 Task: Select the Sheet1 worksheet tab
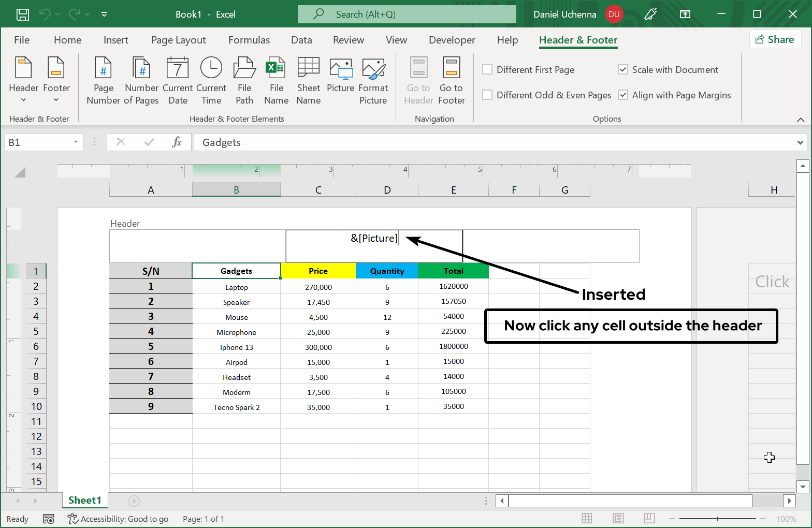pyautogui.click(x=84, y=500)
